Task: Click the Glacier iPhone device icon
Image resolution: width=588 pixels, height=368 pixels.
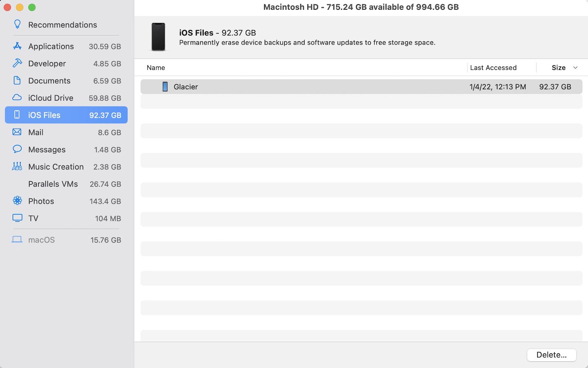Action: (x=165, y=87)
